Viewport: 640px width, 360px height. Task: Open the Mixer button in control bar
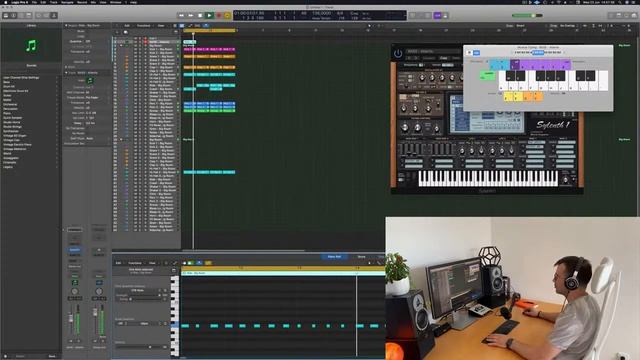[46, 16]
